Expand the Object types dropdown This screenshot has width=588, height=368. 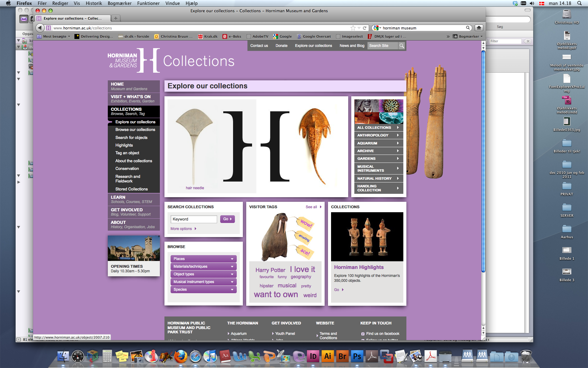(204, 274)
